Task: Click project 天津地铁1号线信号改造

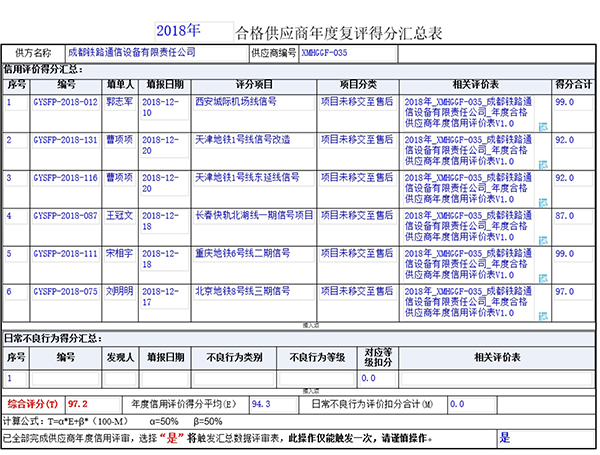Action: (243, 140)
